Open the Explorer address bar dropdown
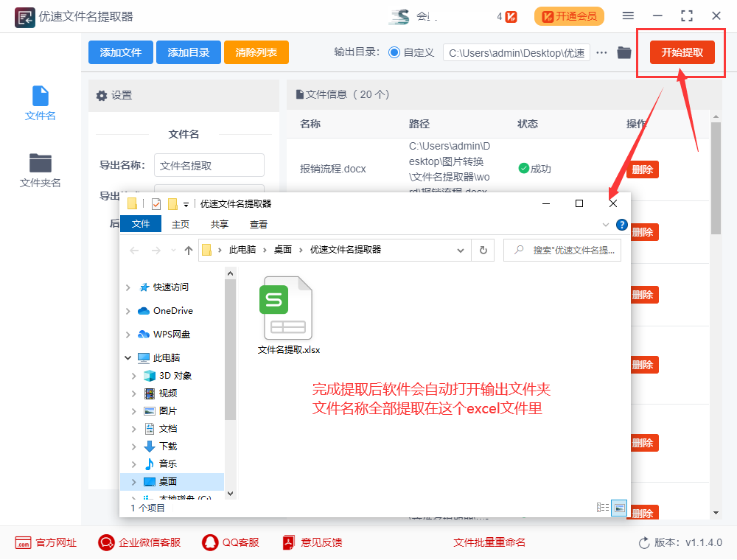The image size is (737, 560). [x=461, y=250]
